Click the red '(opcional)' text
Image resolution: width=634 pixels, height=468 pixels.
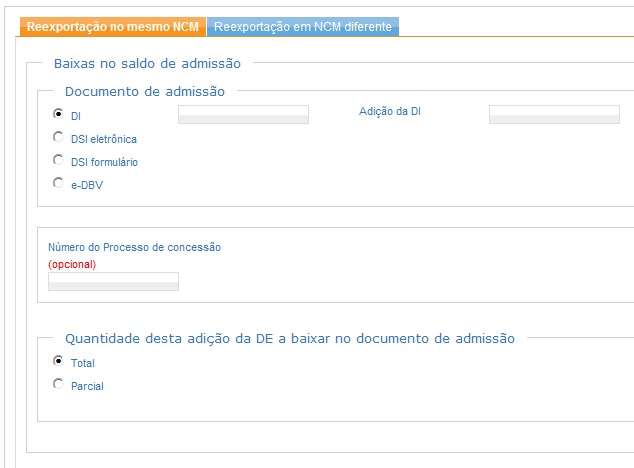tap(72, 264)
